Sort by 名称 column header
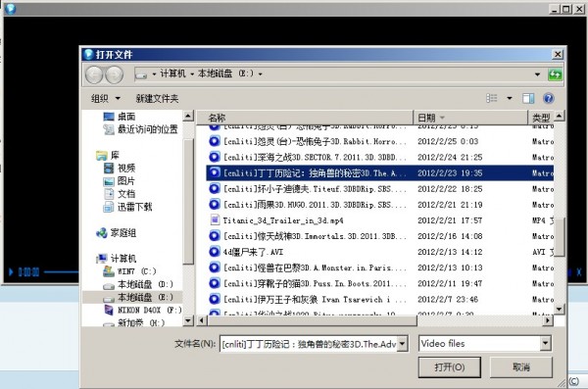This screenshot has height=389, width=588. (x=305, y=118)
